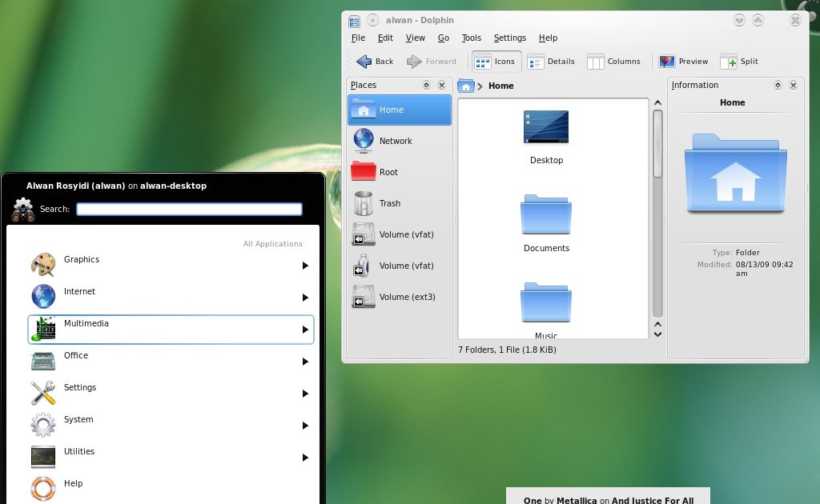The height and width of the screenshot is (504, 820).
Task: Open the File menu
Action: (358, 38)
